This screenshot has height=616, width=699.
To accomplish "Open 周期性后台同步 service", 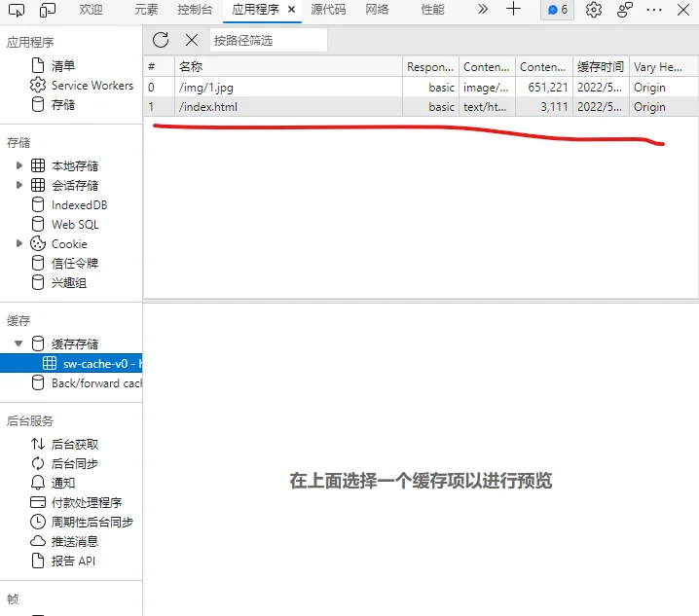I will (92, 522).
